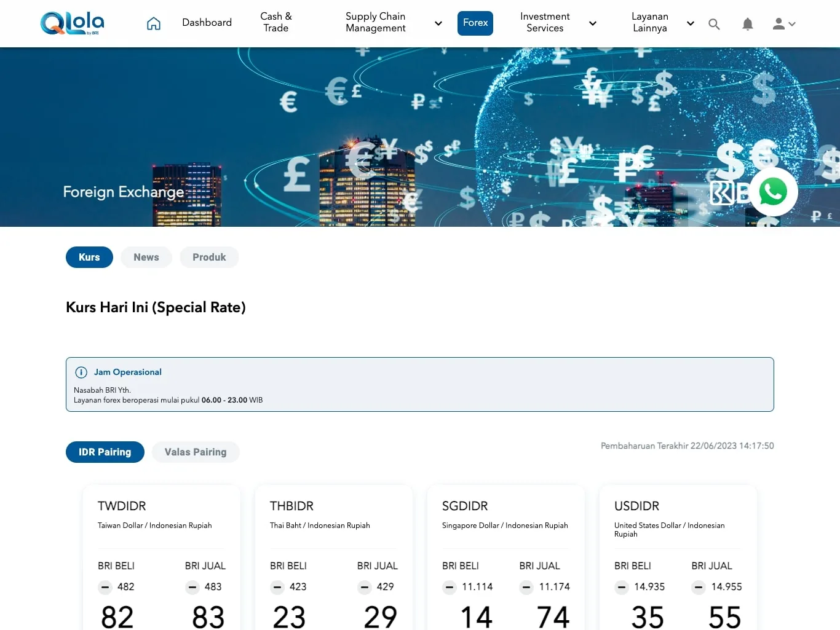Click info icon beside Jam Operasional
840x630 pixels.
point(81,372)
